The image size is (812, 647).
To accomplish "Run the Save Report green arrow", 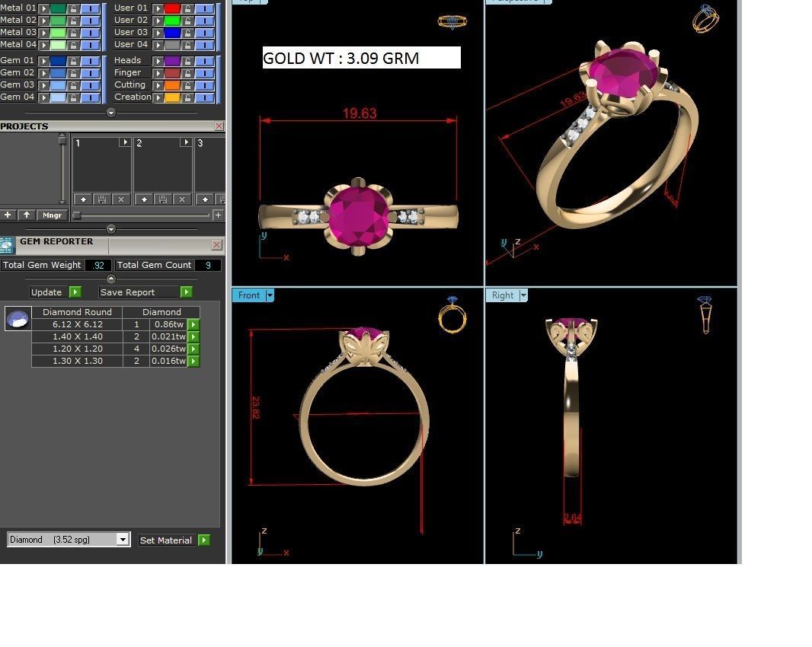I will coord(186,292).
